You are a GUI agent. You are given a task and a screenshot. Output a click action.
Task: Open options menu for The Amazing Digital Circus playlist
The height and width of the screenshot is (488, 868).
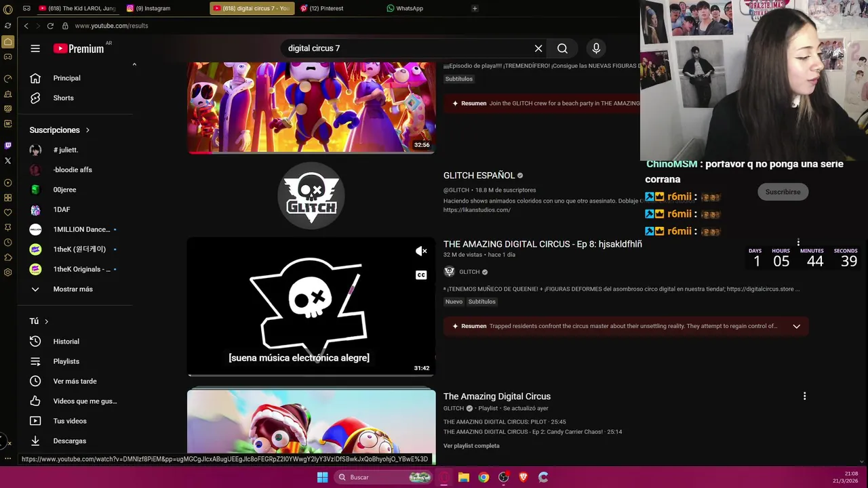804,396
